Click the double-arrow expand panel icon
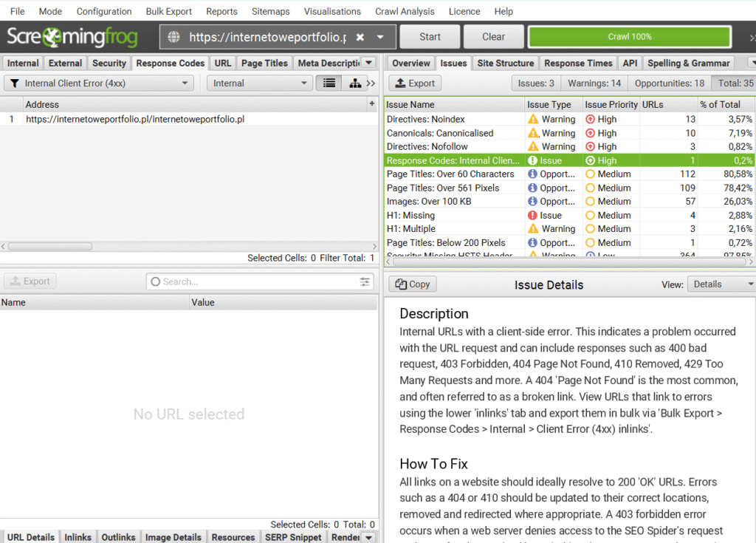Viewport: 756px width, 543px height. (371, 83)
